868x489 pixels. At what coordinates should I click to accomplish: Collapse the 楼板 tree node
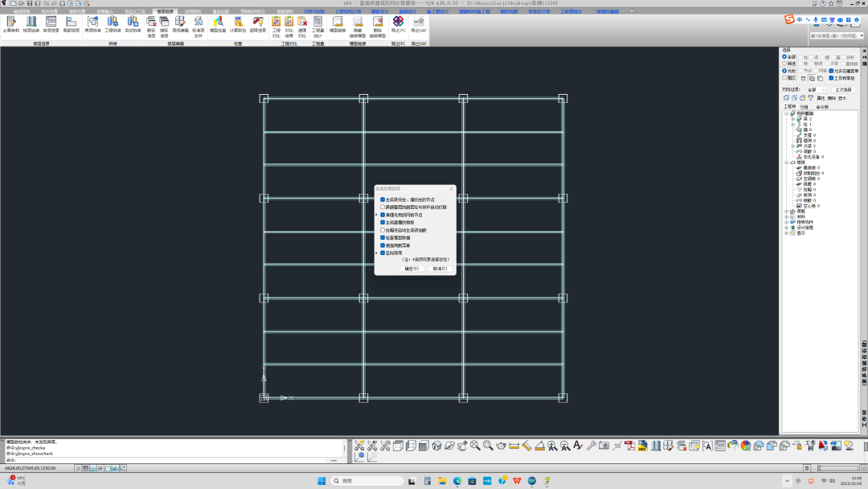pos(787,162)
